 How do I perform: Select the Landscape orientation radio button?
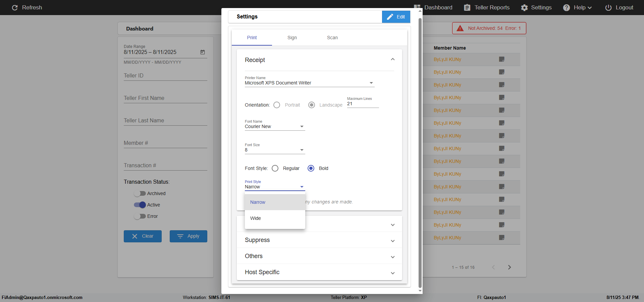(x=312, y=105)
